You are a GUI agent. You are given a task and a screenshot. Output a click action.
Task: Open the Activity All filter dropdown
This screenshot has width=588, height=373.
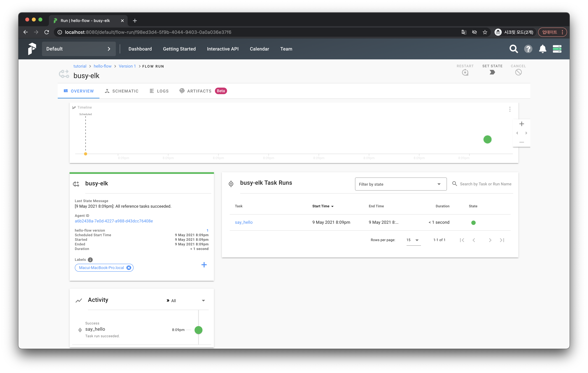click(186, 300)
